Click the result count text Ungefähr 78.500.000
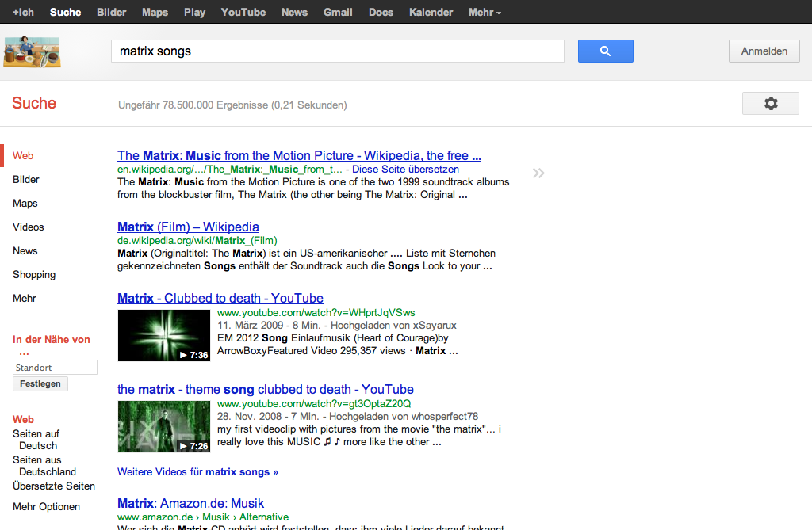 (x=232, y=105)
